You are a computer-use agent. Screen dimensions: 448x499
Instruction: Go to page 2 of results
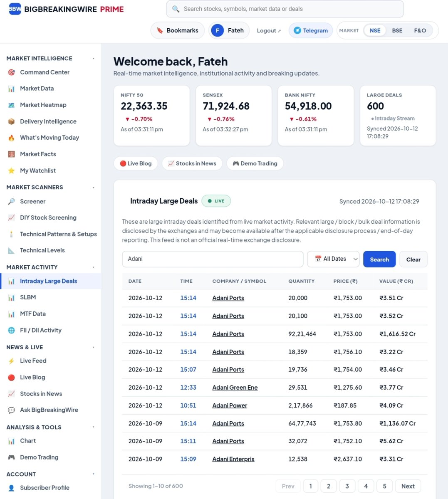tap(329, 486)
